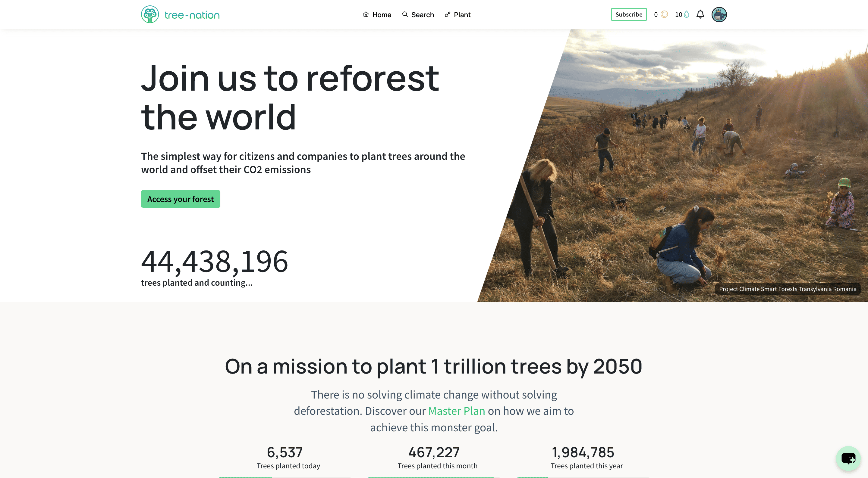Click the Trees planted this month figure
The height and width of the screenshot is (478, 868).
tap(434, 452)
